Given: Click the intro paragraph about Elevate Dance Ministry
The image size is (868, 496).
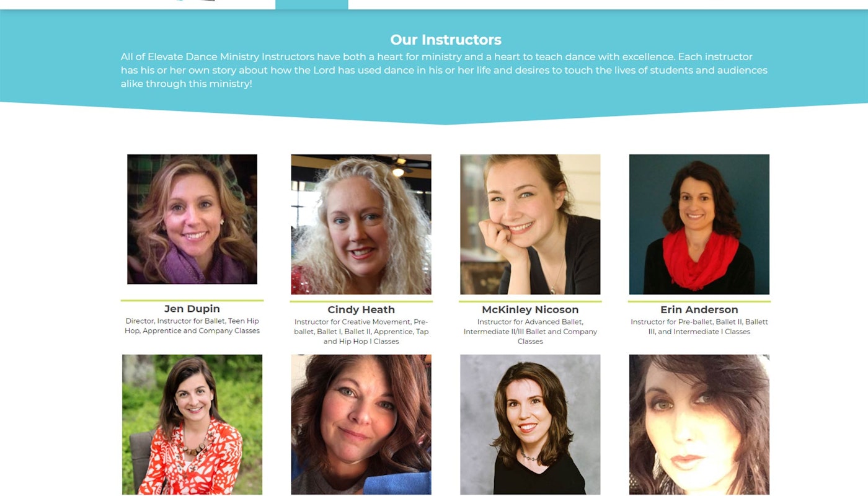Looking at the screenshot, I should tap(444, 70).
